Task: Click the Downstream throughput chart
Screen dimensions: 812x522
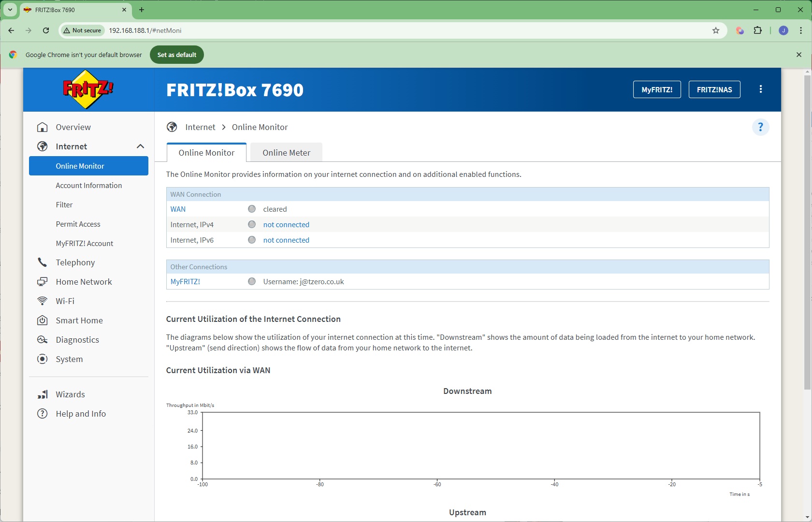Action: 481,446
